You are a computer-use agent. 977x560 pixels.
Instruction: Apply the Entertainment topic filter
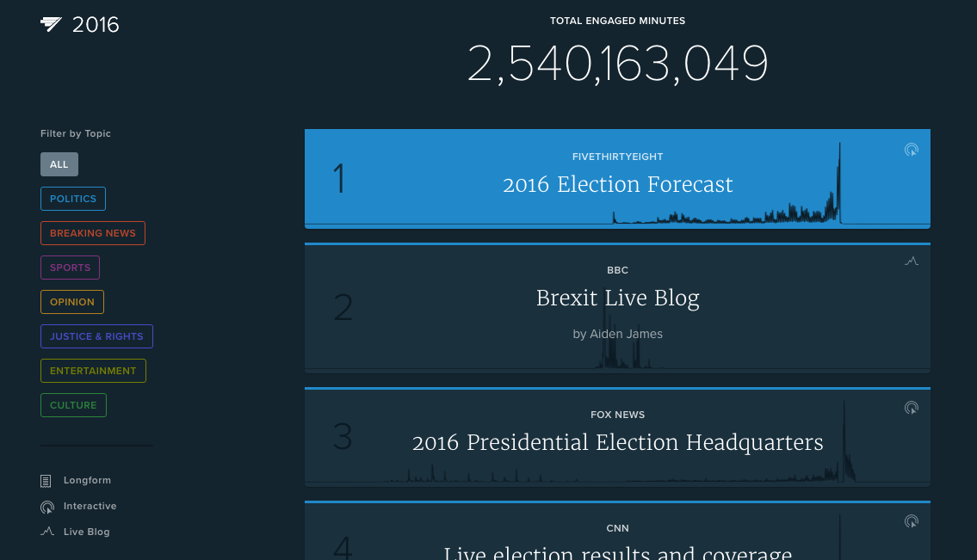(93, 371)
